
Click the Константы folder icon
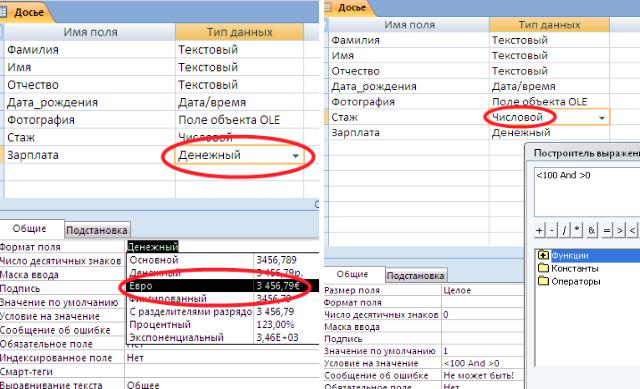[543, 268]
